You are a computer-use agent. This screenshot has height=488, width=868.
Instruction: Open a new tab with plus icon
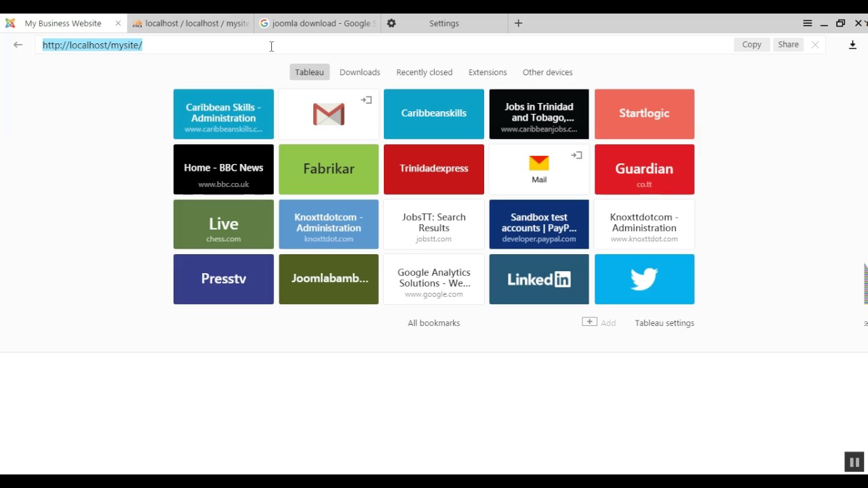pos(518,23)
